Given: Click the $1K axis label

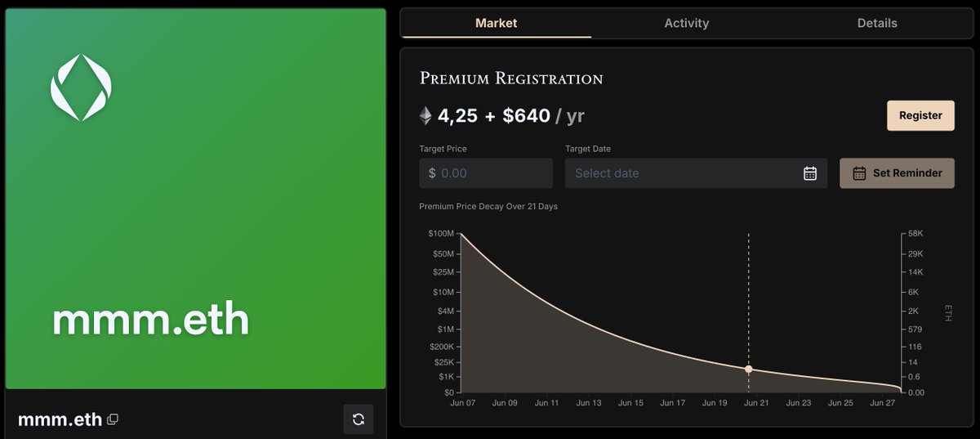Looking at the screenshot, I should pyautogui.click(x=446, y=377).
